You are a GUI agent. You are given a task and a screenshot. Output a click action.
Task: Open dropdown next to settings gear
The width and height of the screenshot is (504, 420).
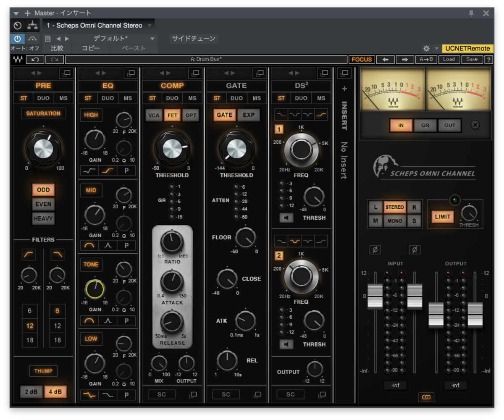pyautogui.click(x=436, y=49)
